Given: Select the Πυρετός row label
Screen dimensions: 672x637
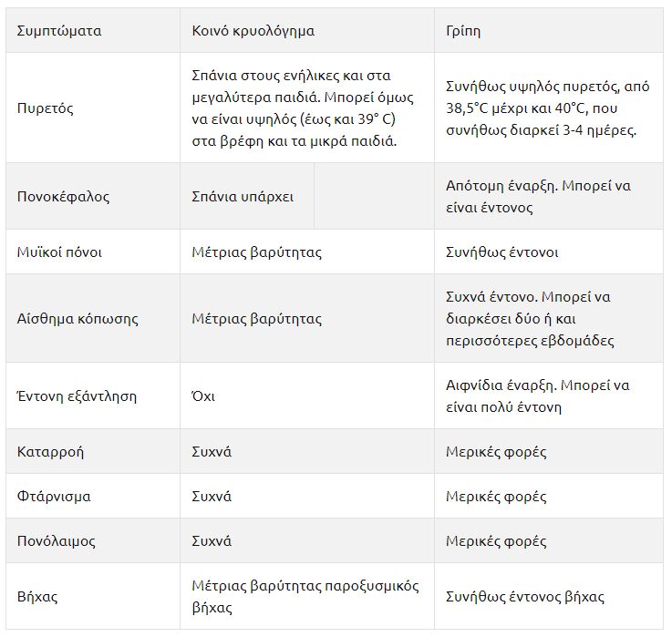Looking at the screenshot, I should pyautogui.click(x=46, y=108).
